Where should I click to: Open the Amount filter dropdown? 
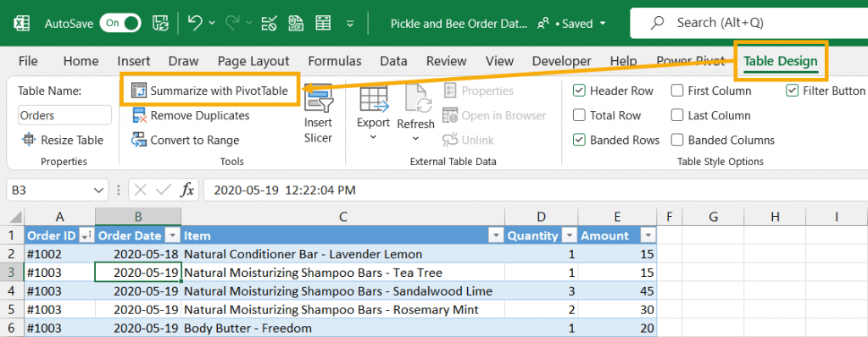pyautogui.click(x=648, y=236)
